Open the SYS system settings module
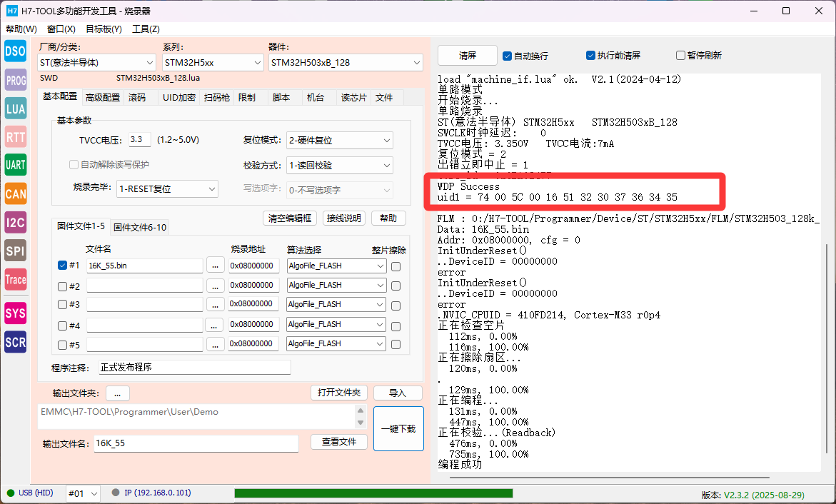Image resolution: width=836 pixels, height=504 pixels. (x=16, y=313)
